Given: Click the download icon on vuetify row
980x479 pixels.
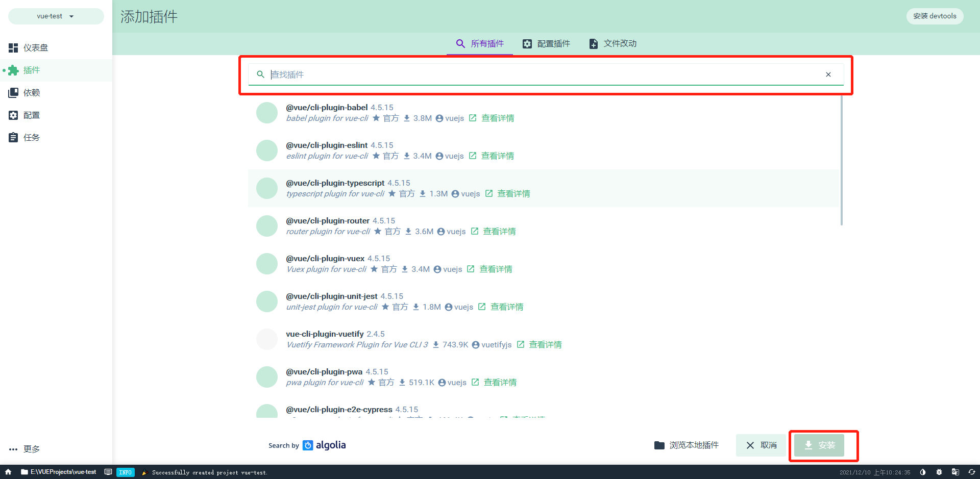Looking at the screenshot, I should 436,345.
